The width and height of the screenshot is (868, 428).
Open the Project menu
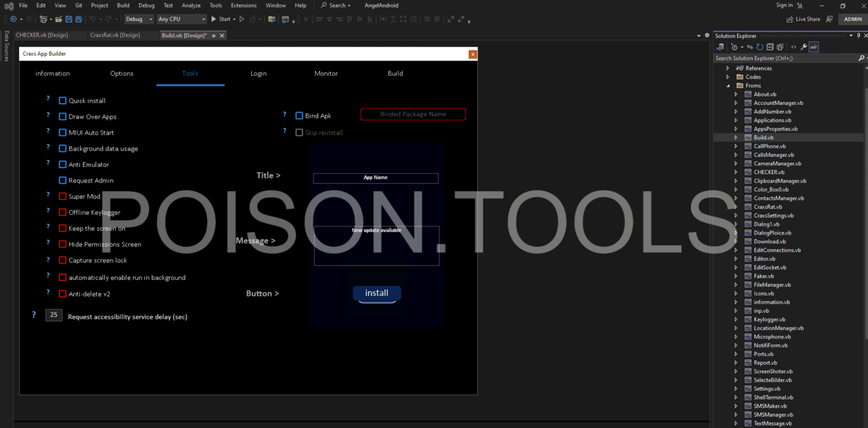point(99,6)
